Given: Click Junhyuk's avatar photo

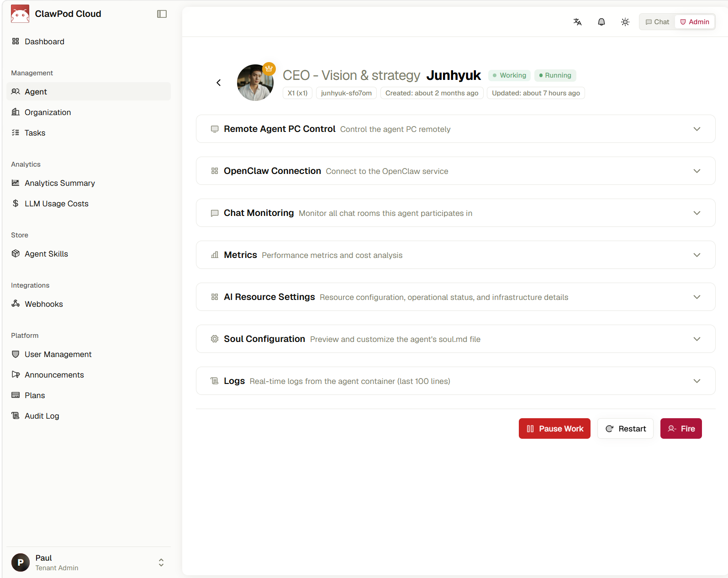Looking at the screenshot, I should click(x=255, y=83).
